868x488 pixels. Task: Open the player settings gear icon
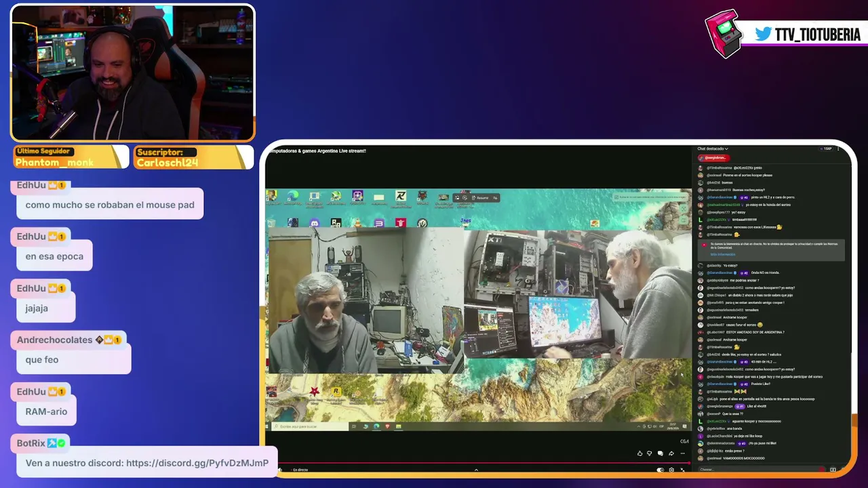[671, 470]
